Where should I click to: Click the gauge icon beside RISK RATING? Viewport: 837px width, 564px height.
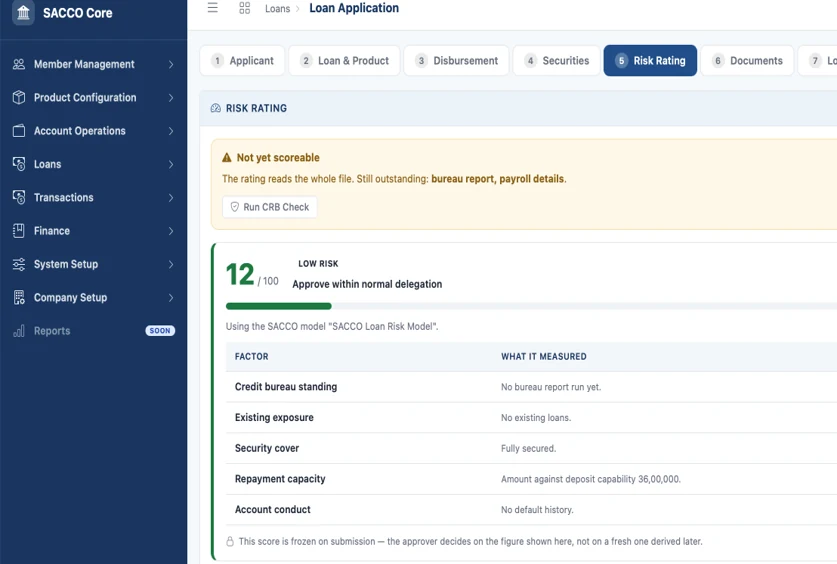[x=216, y=108]
